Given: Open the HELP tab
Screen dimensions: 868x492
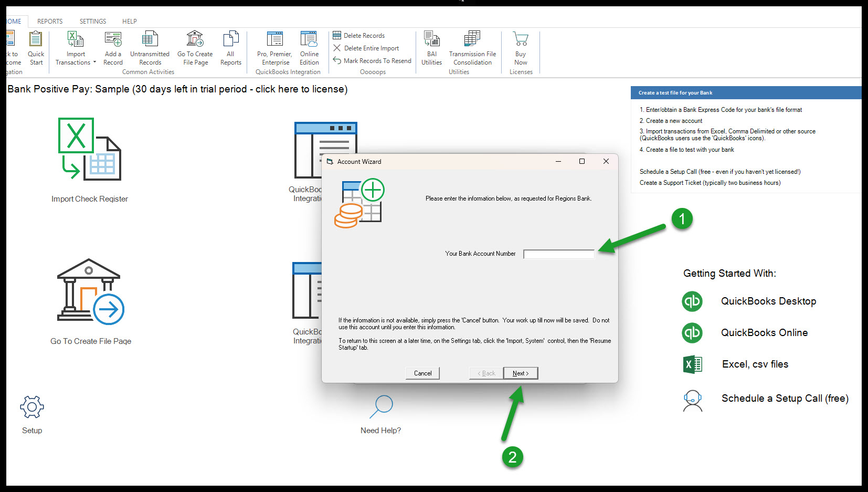Looking at the screenshot, I should tap(130, 22).
